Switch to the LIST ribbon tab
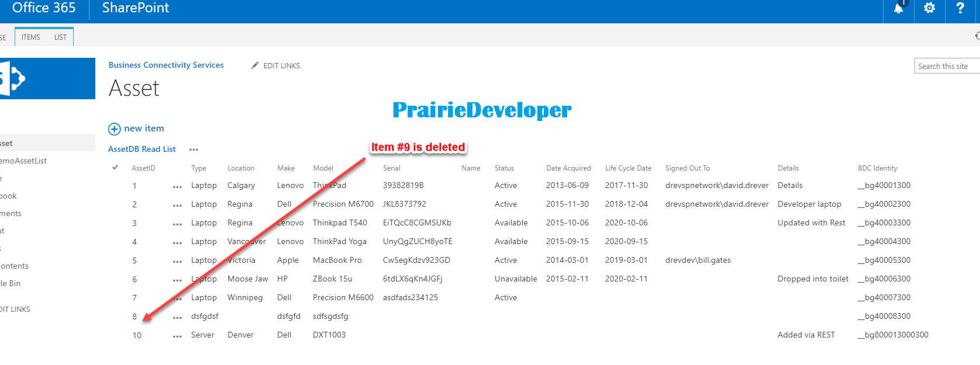This screenshot has width=980, height=365. (x=60, y=37)
